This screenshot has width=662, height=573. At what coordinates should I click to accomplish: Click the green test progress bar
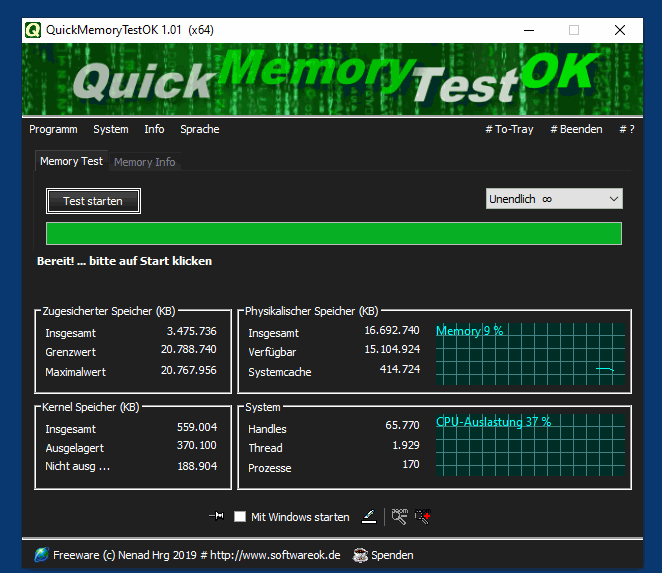(334, 234)
